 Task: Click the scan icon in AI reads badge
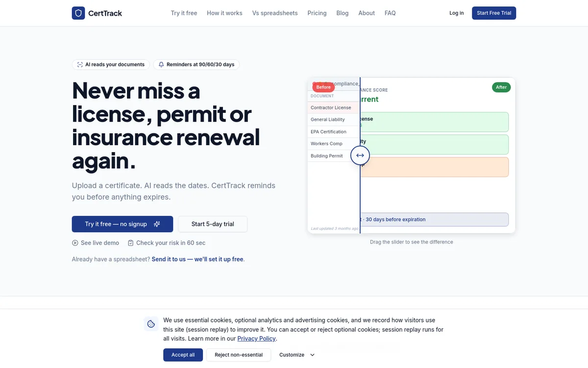(x=80, y=65)
